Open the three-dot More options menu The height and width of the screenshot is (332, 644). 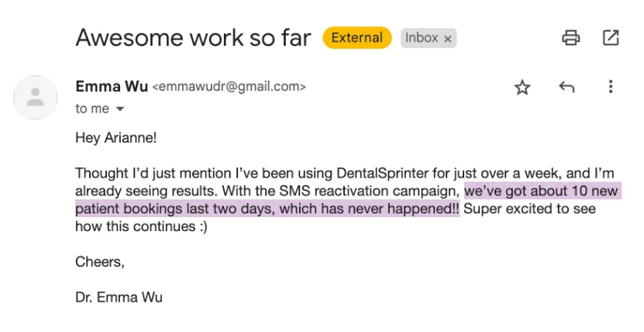(611, 87)
